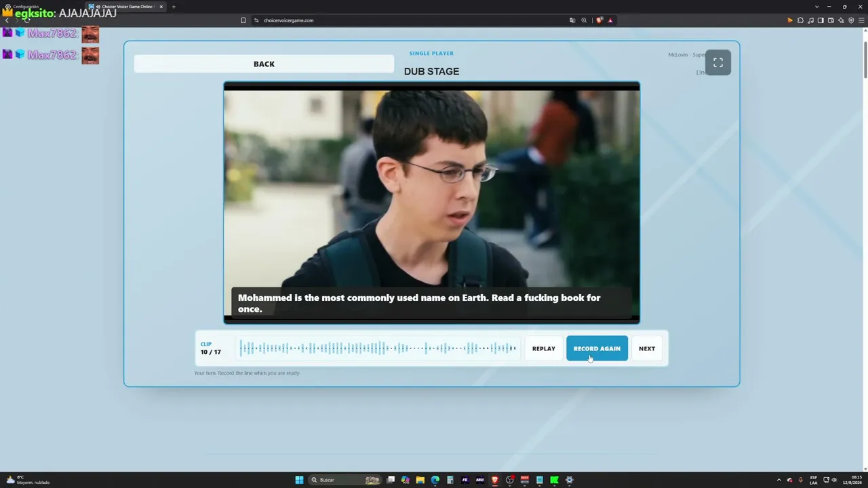The image size is (868, 488).
Task: Open the clock and date panel
Action: pos(851,480)
